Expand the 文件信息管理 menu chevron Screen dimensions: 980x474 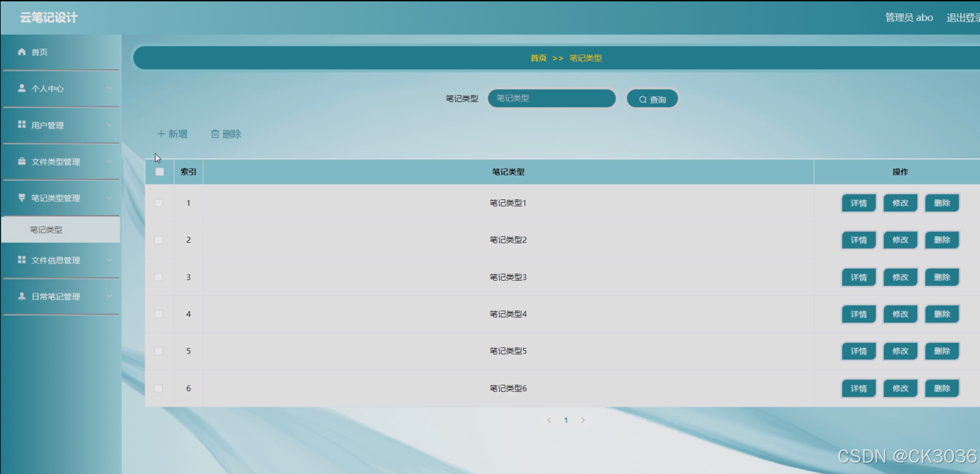tap(109, 260)
